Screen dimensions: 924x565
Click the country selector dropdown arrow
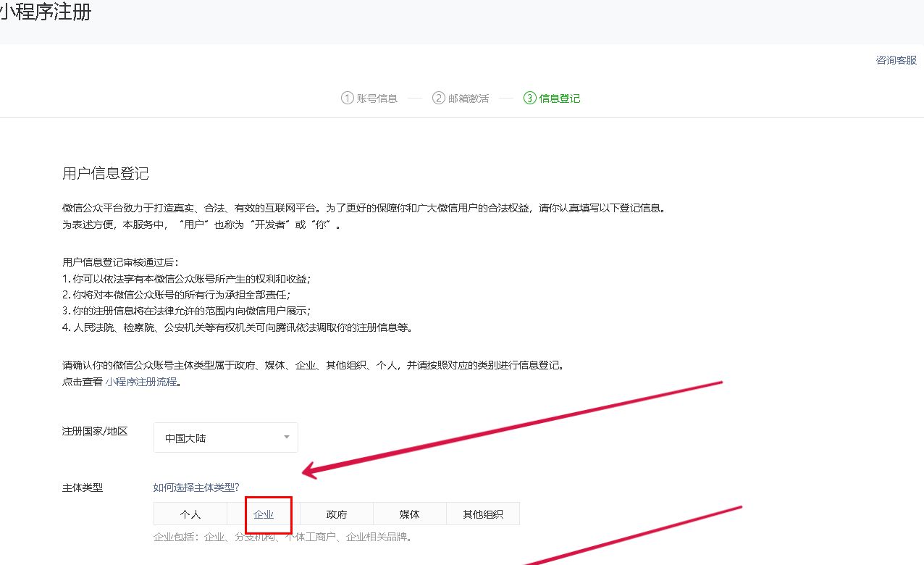(x=286, y=437)
